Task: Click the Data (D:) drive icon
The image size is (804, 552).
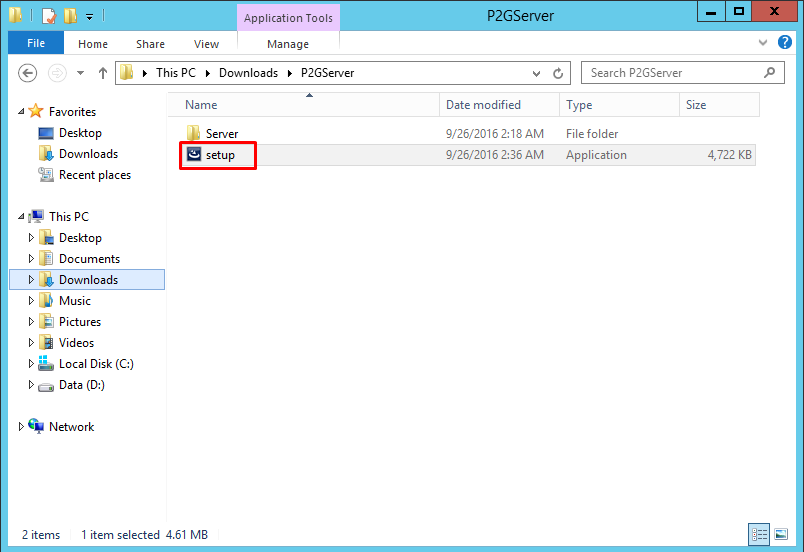Action: pyautogui.click(x=46, y=386)
